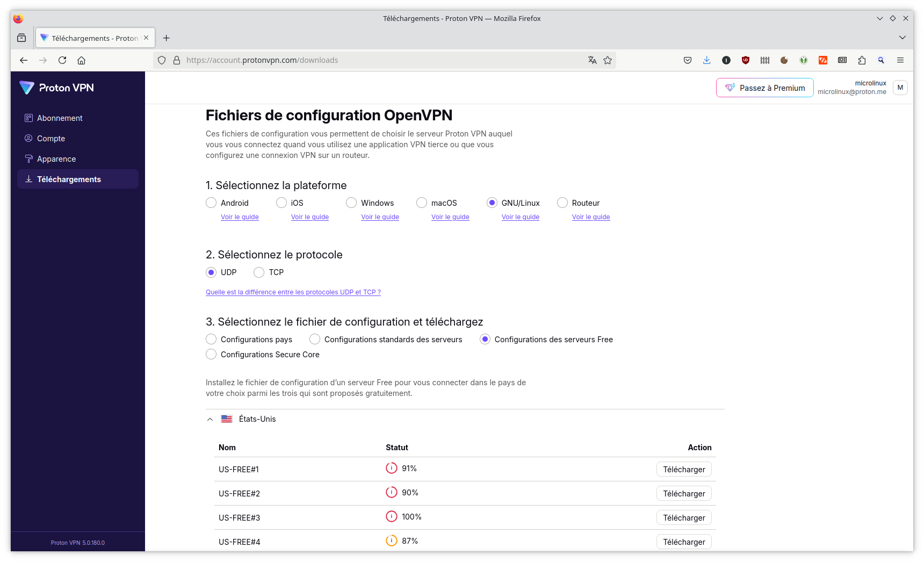
Task: Open Firefox Downloads panel
Action: 706,60
